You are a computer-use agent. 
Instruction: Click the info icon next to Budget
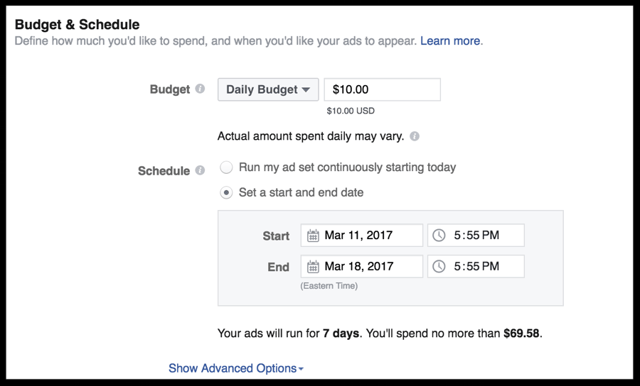point(200,89)
